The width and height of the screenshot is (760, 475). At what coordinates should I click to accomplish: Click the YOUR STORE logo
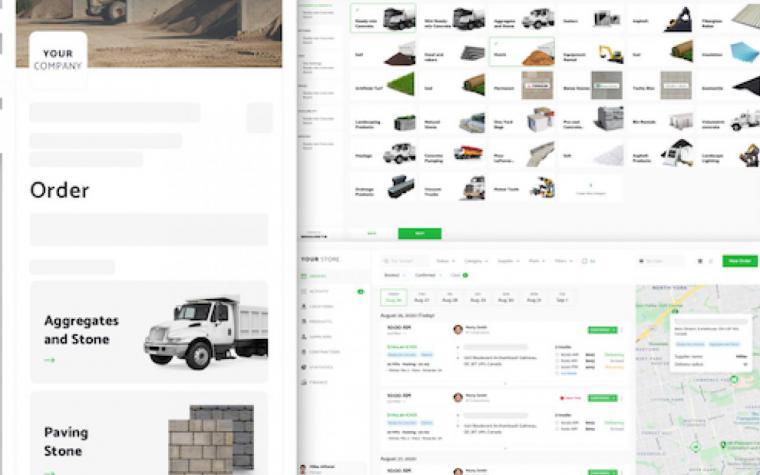(x=320, y=259)
